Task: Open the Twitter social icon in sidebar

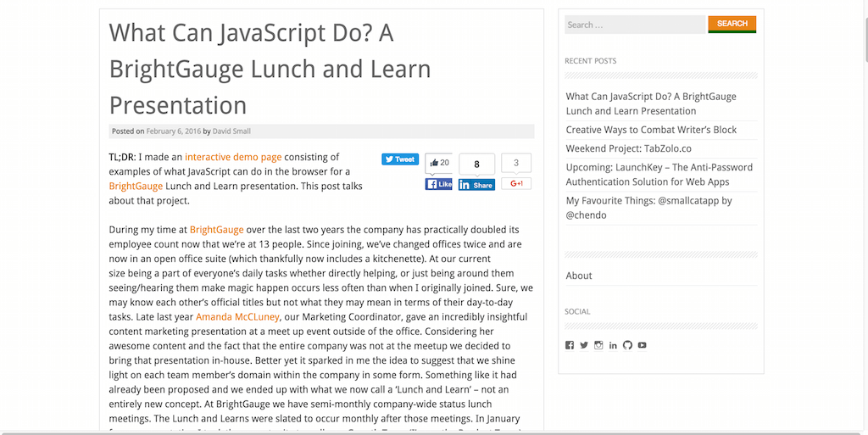Action: (x=584, y=345)
